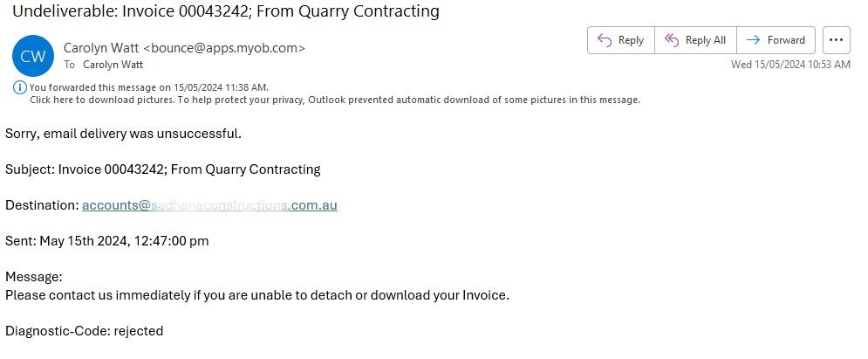Click the 'You forwarded this message' notice
The width and height of the screenshot is (868, 359).
pyautogui.click(x=148, y=87)
